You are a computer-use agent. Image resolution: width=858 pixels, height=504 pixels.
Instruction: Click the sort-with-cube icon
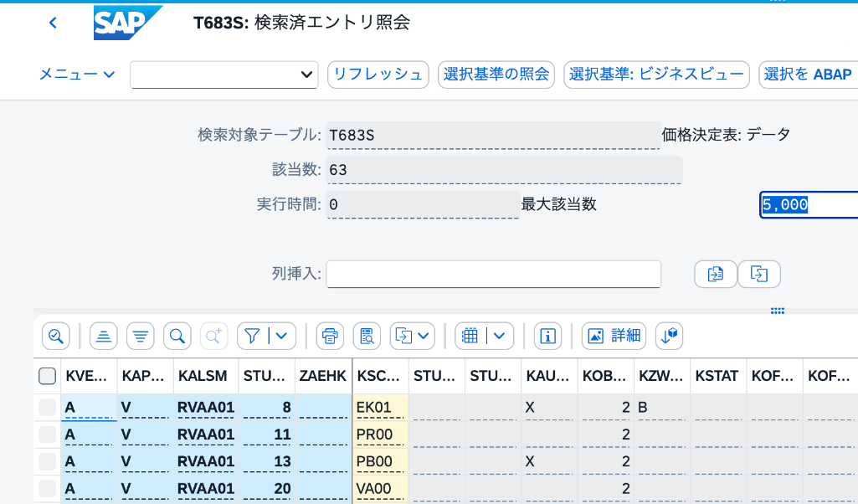tap(669, 336)
